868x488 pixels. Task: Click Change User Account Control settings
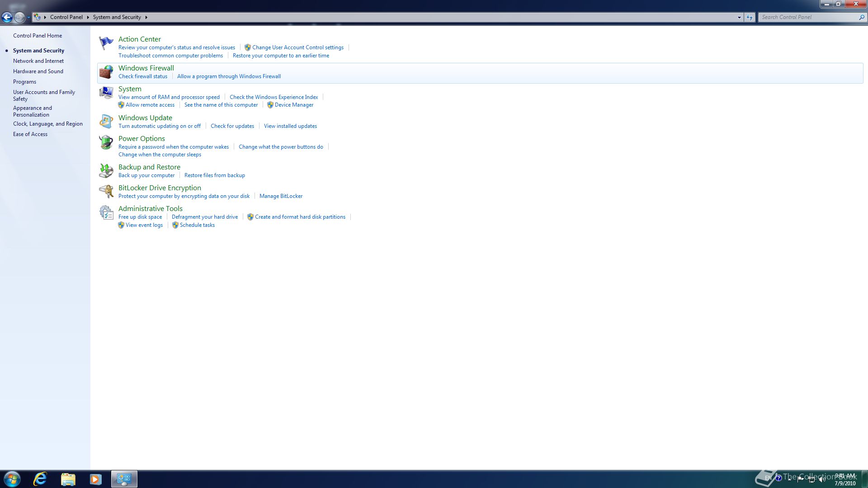point(297,47)
